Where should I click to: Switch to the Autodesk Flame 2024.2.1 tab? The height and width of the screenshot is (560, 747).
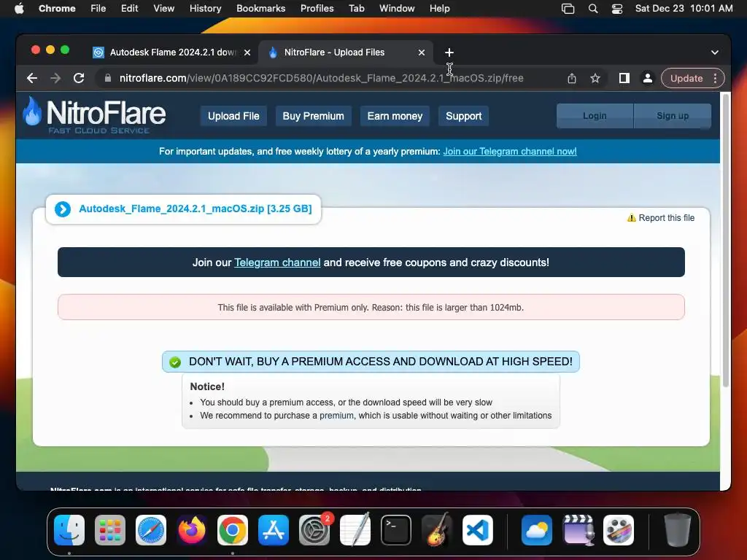pos(171,52)
